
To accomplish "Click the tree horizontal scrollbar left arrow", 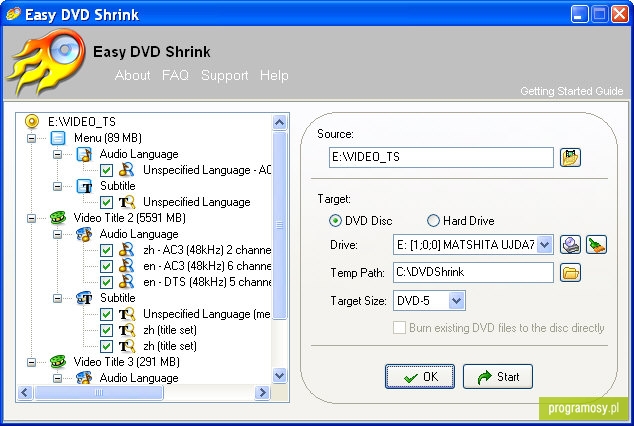I will click(x=25, y=392).
